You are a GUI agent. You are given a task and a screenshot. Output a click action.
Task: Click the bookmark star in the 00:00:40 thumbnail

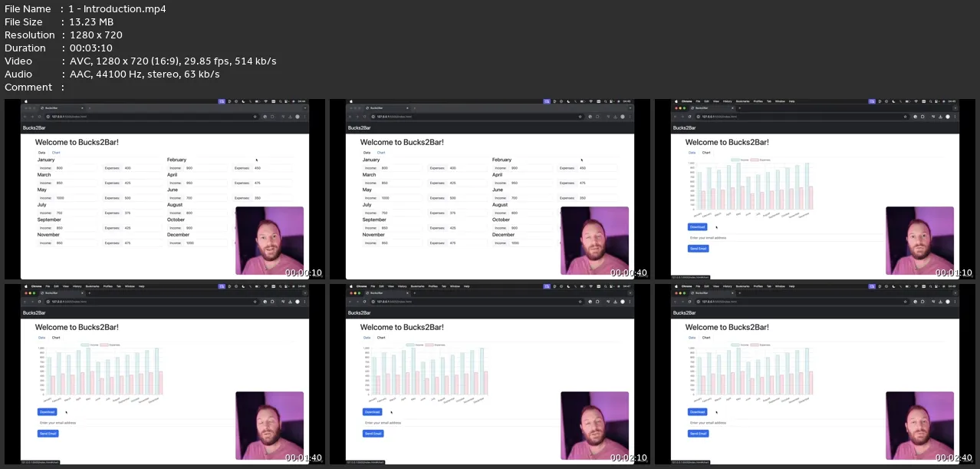pos(580,117)
